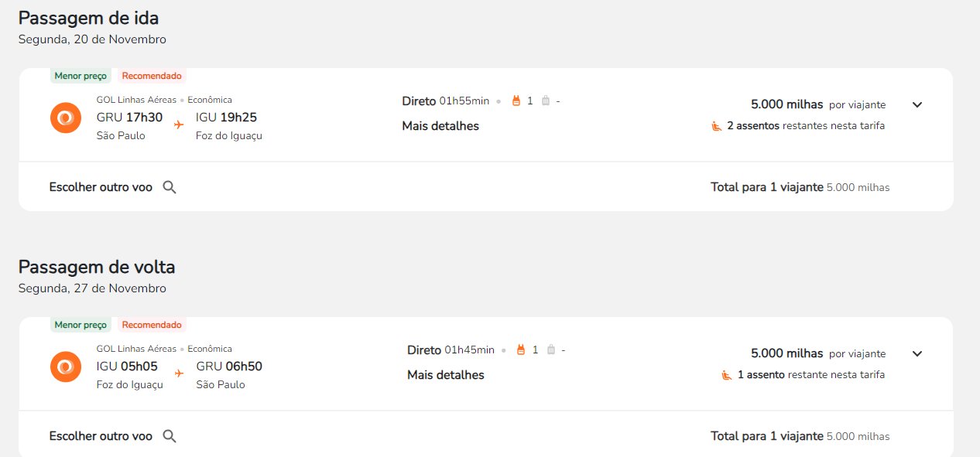Expand the outbound flight's fare details chevron
The width and height of the screenshot is (980, 457).
pyautogui.click(x=917, y=104)
